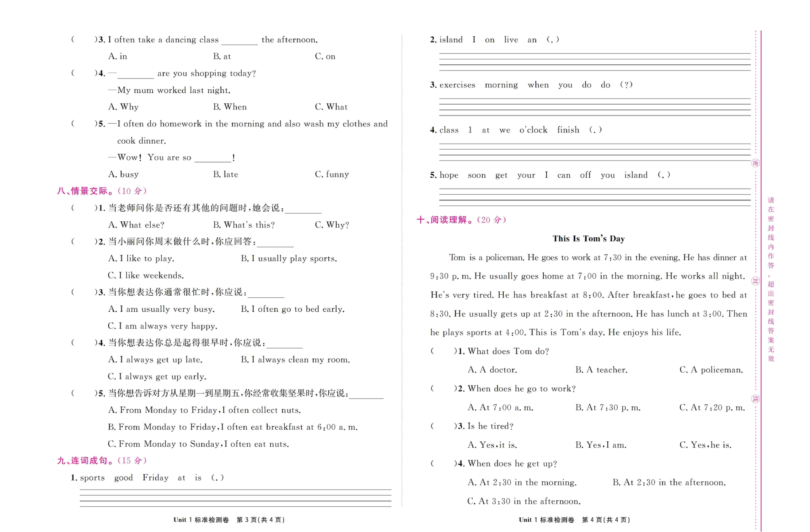Select 'A. I like to play.'

(x=141, y=259)
